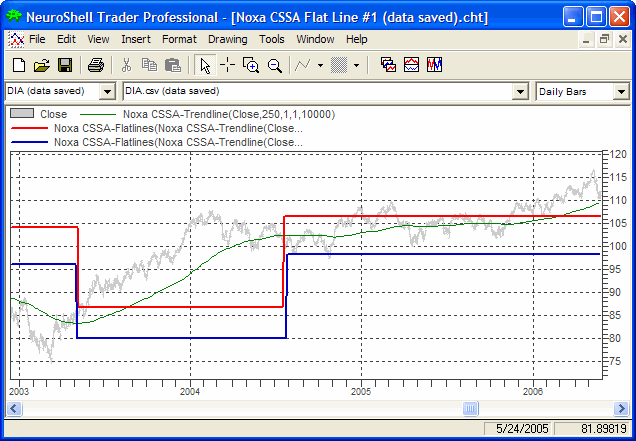Open the Edit menu

coord(66,39)
